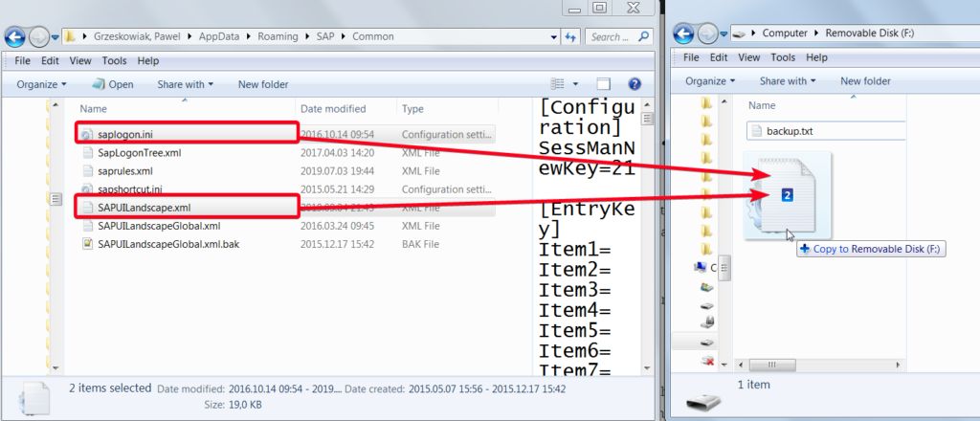The width and height of the screenshot is (980, 421).
Task: Click New folder in Removable Disk window
Action: pyautogui.click(x=865, y=81)
